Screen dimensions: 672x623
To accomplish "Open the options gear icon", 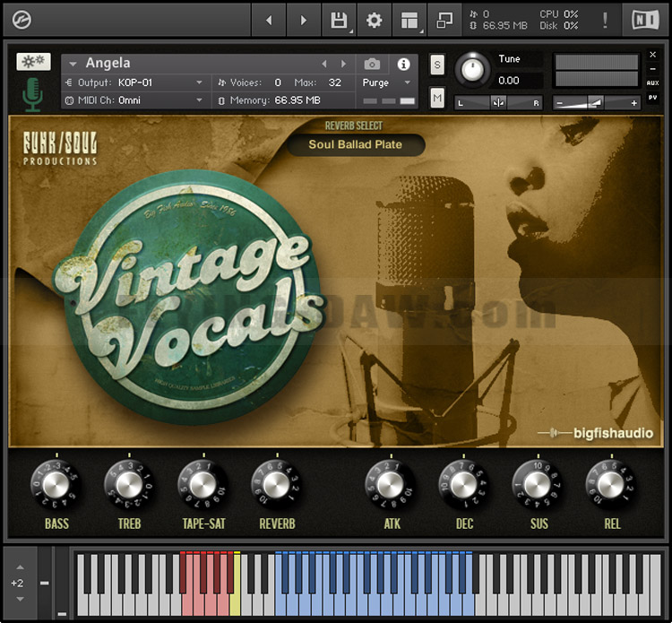I will click(375, 20).
